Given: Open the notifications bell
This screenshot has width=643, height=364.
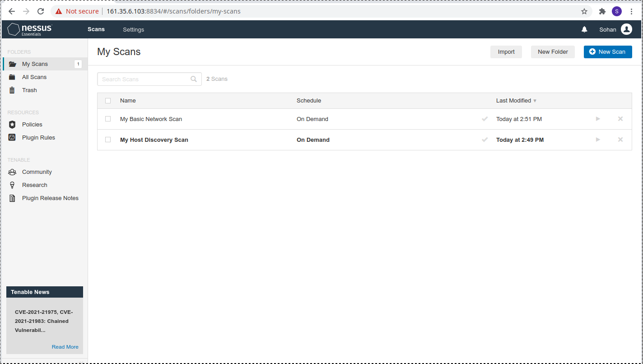Looking at the screenshot, I should pyautogui.click(x=584, y=29).
